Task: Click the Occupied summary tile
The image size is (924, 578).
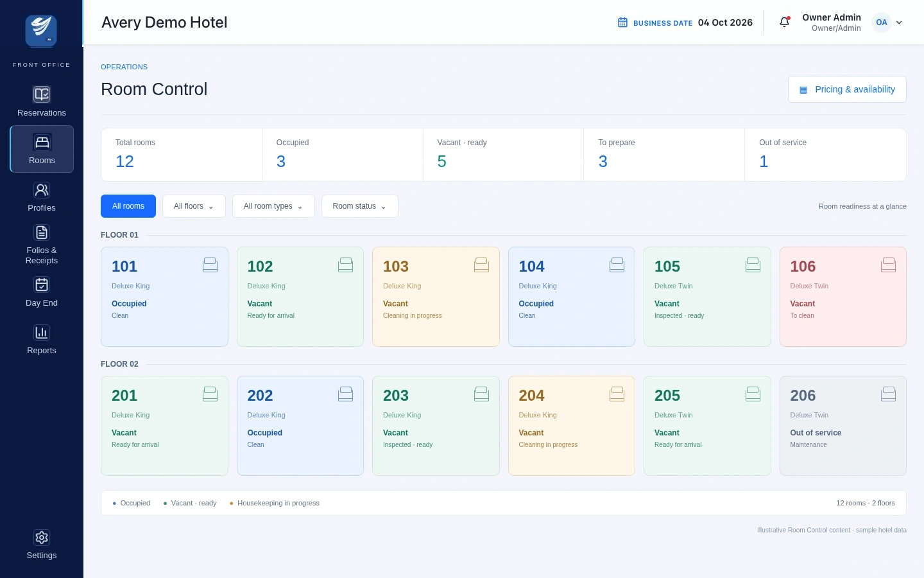Action: (343, 155)
